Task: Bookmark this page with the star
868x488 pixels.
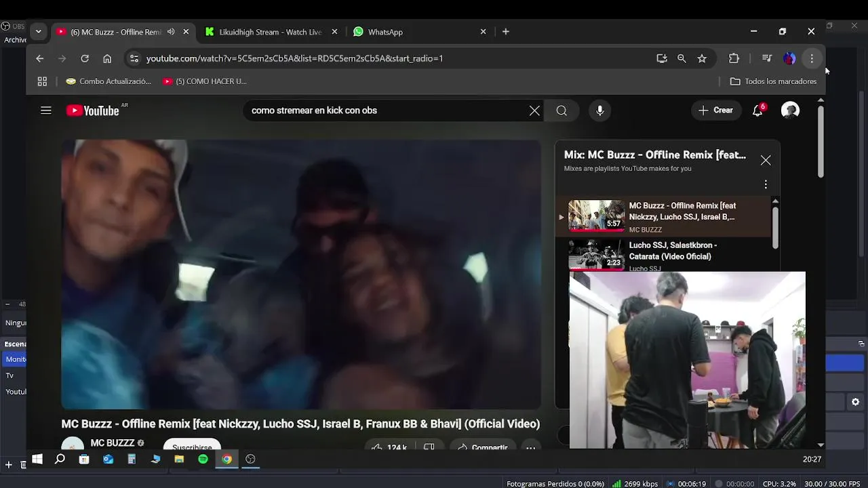Action: coord(702,58)
